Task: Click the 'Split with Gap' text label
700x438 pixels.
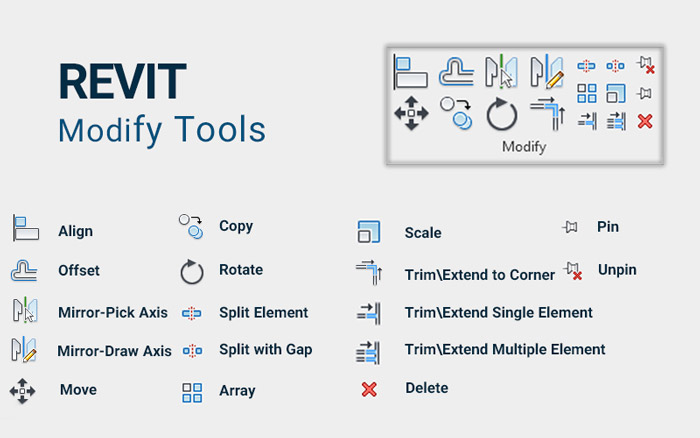Action: (266, 350)
